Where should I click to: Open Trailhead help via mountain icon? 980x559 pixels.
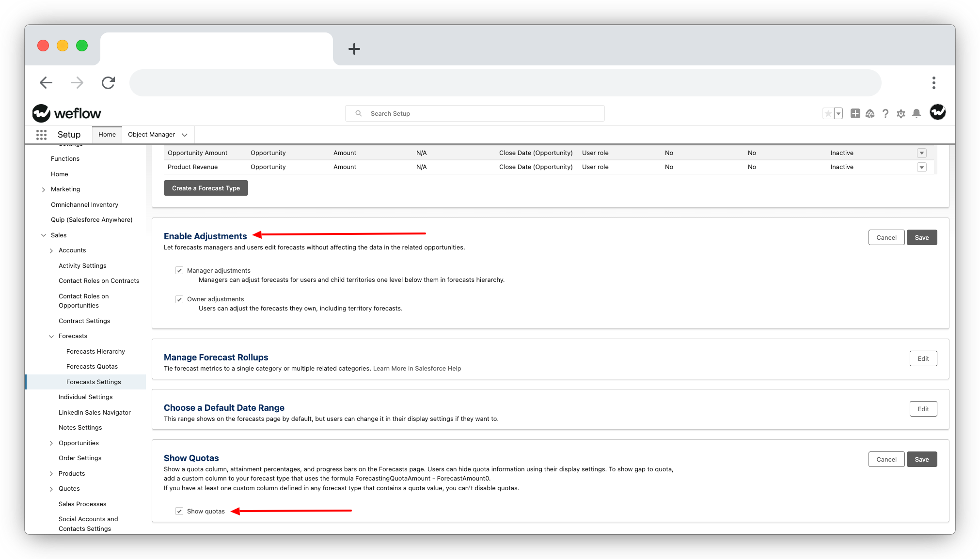point(870,113)
